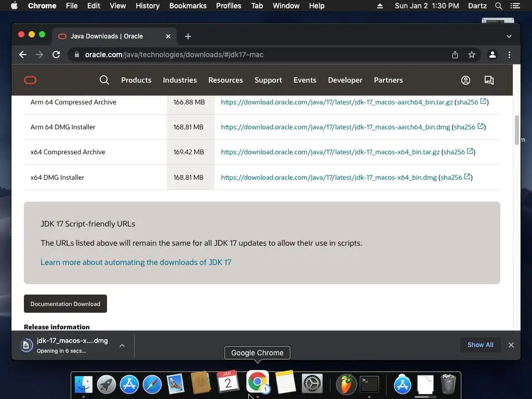The width and height of the screenshot is (532, 399).
Task: Click Documentation Download button
Action: coord(65,303)
